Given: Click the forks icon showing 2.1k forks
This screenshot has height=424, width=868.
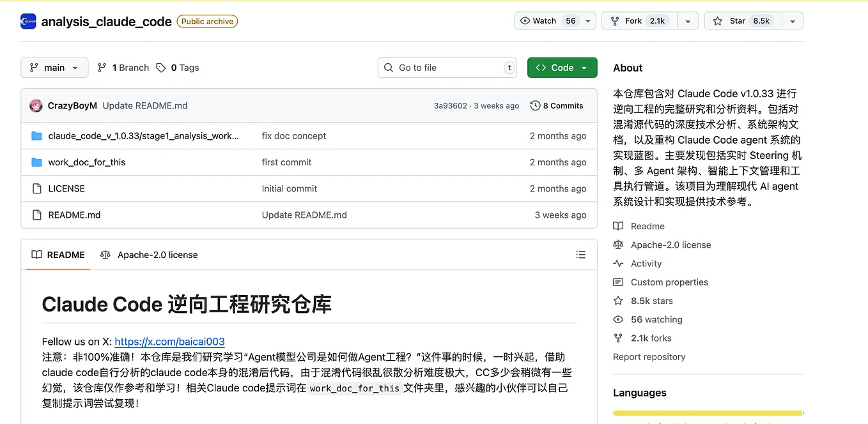Looking at the screenshot, I should pos(618,338).
